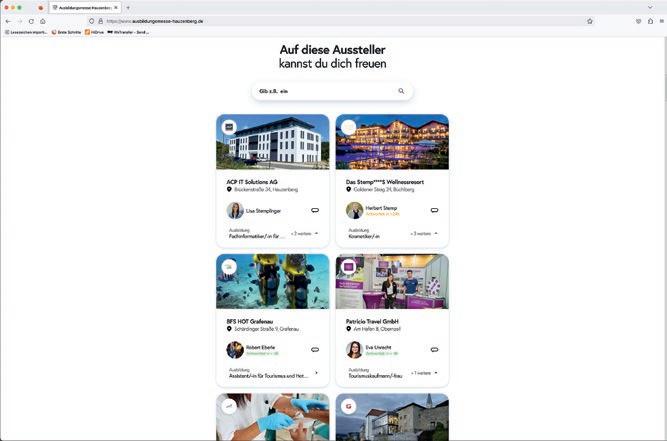Open the WeTransfer bookmark

click(x=128, y=32)
